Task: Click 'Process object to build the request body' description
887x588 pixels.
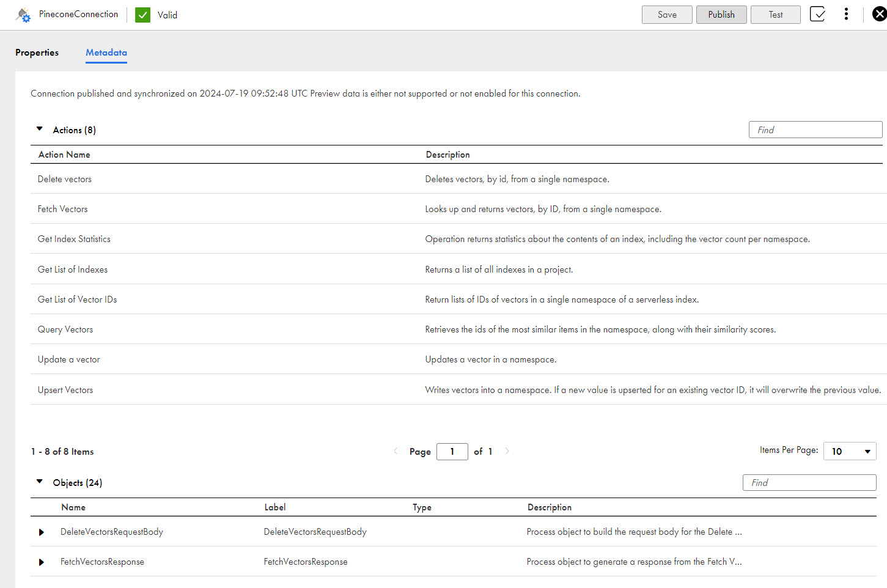Action: [x=634, y=532]
